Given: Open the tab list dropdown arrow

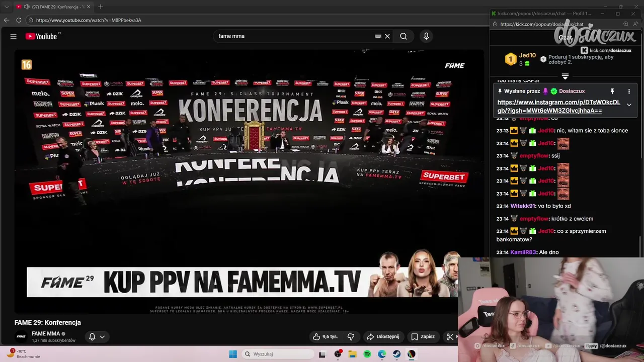Looking at the screenshot, I should pos(7,7).
